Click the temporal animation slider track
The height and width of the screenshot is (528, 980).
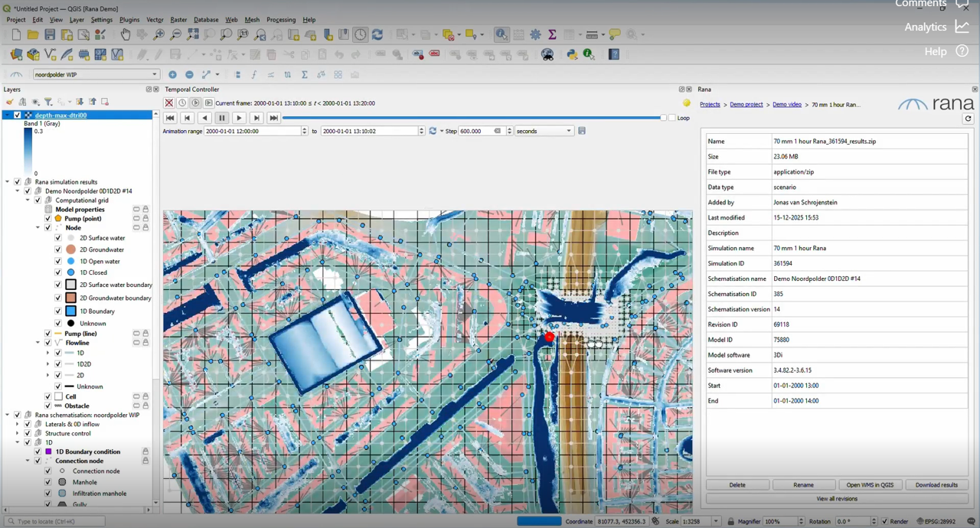(472, 118)
